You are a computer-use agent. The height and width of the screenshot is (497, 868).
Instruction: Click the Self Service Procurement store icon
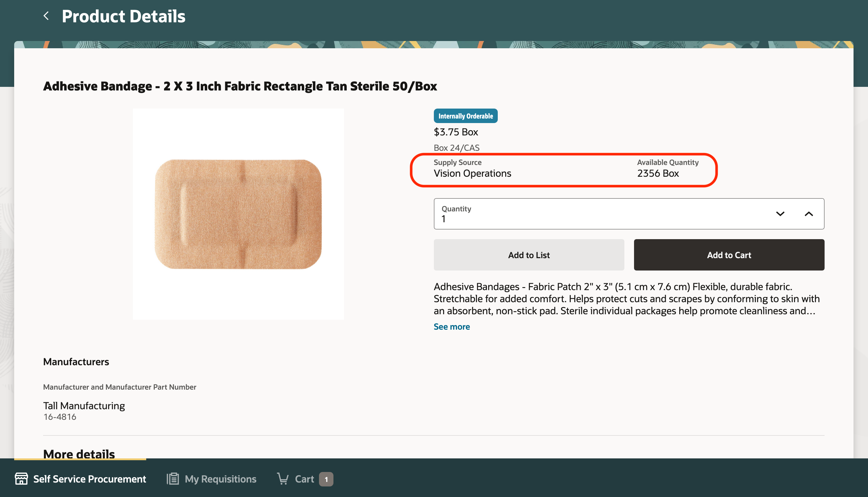pos(21,479)
